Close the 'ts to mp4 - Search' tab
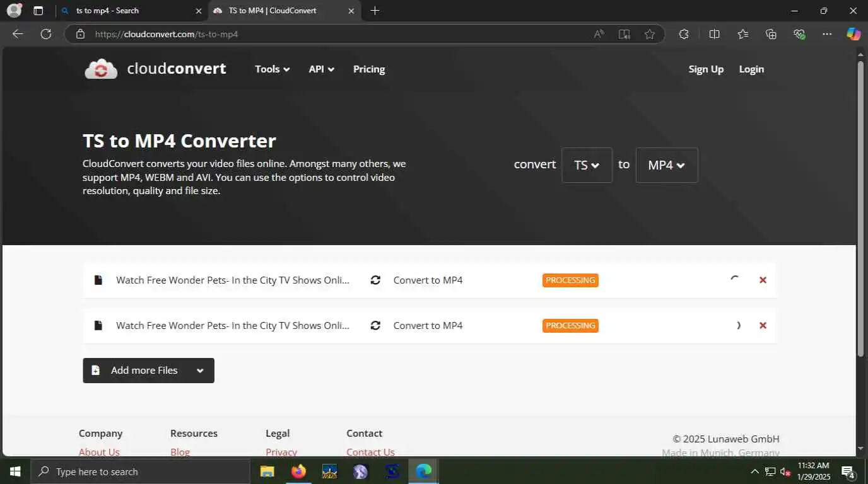Viewport: 868px width, 484px height. pyautogui.click(x=198, y=11)
